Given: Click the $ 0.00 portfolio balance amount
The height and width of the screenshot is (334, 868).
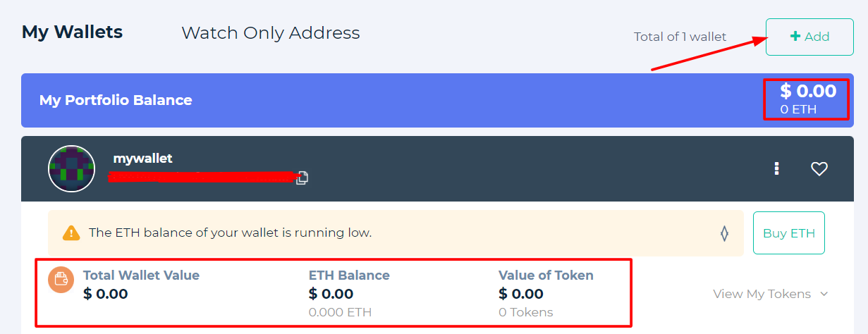Looking at the screenshot, I should pos(808,91).
